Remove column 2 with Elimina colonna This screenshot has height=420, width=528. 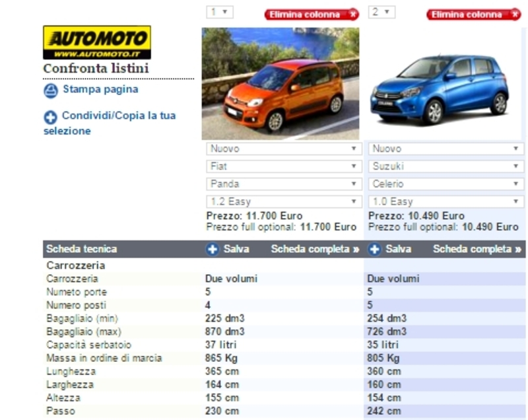473,15
